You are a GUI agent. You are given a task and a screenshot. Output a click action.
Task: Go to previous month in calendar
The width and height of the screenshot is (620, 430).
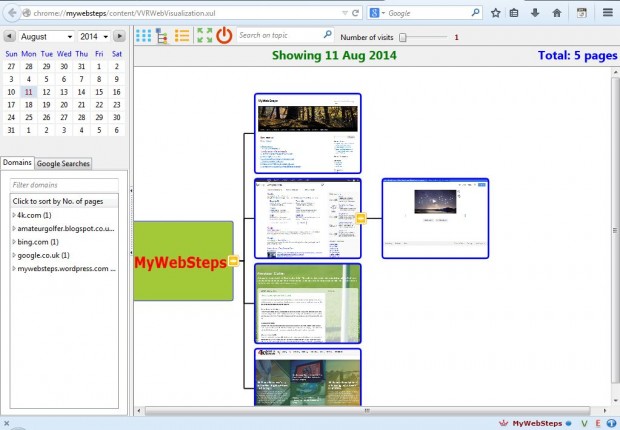click(x=9, y=36)
